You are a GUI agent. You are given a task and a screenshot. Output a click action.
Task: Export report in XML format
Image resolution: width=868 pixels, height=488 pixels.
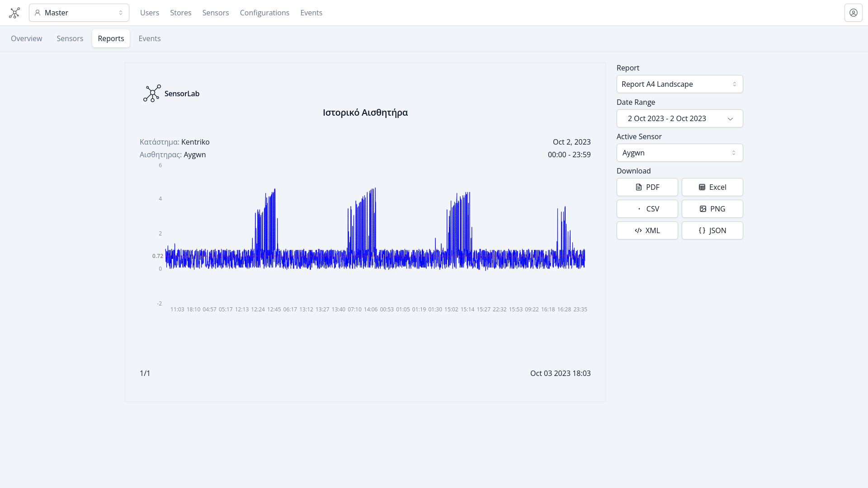pos(647,230)
